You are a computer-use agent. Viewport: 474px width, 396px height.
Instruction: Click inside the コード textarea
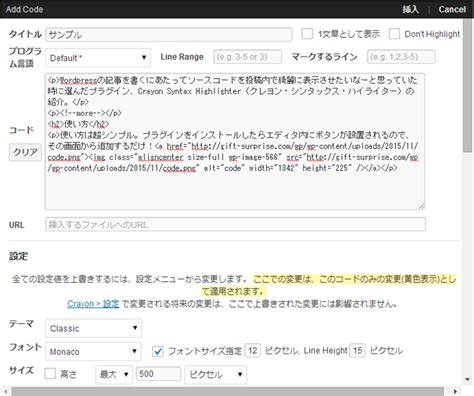tap(235, 141)
